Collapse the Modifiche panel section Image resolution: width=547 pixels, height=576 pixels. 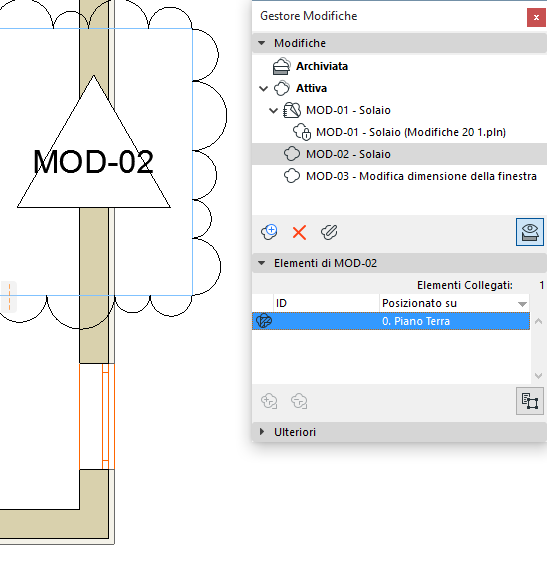262,43
